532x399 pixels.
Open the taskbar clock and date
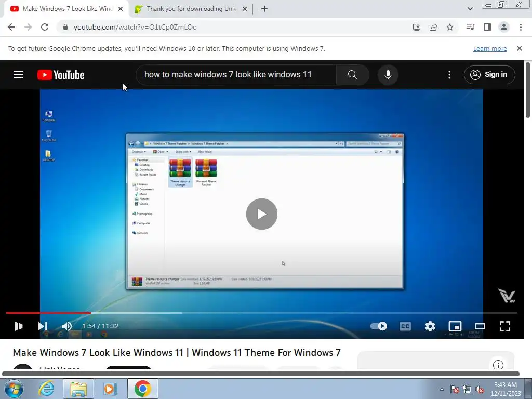point(506,389)
